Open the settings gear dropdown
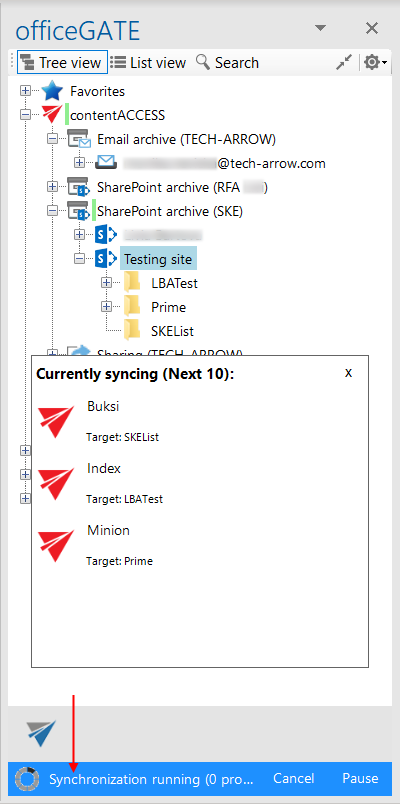400x804 pixels. click(x=375, y=63)
